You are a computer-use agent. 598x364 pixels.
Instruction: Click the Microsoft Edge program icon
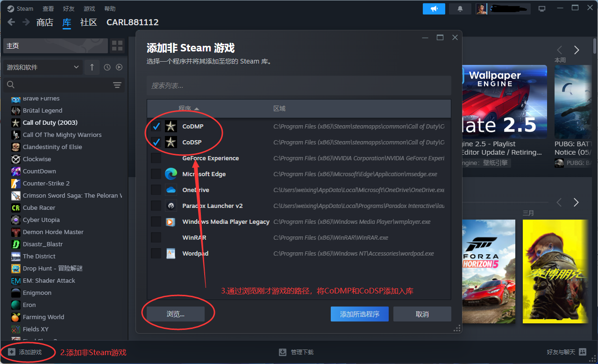click(x=171, y=174)
